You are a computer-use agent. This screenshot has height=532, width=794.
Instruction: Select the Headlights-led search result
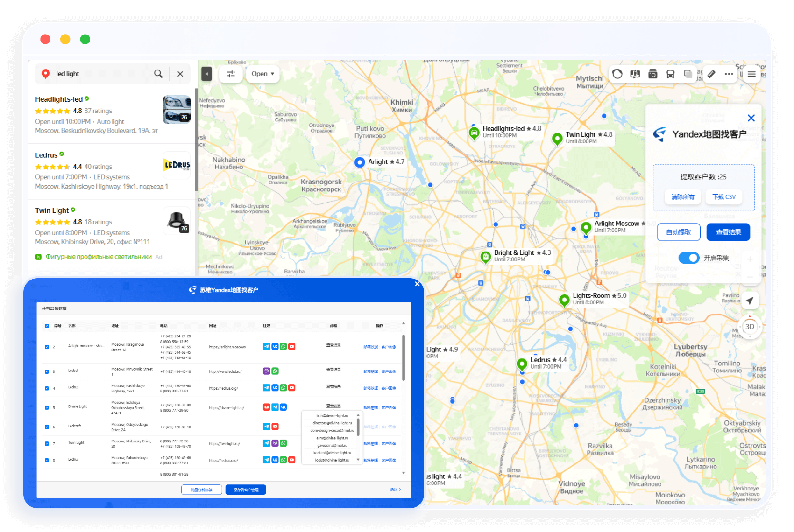click(x=59, y=99)
